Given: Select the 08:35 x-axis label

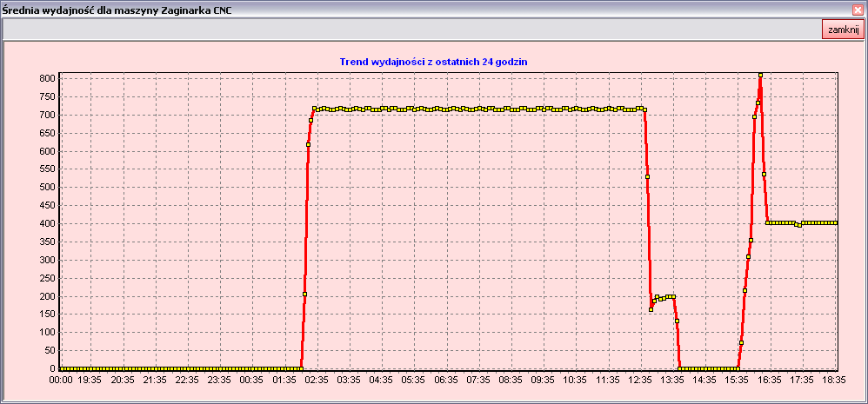Looking at the screenshot, I should click(511, 381).
